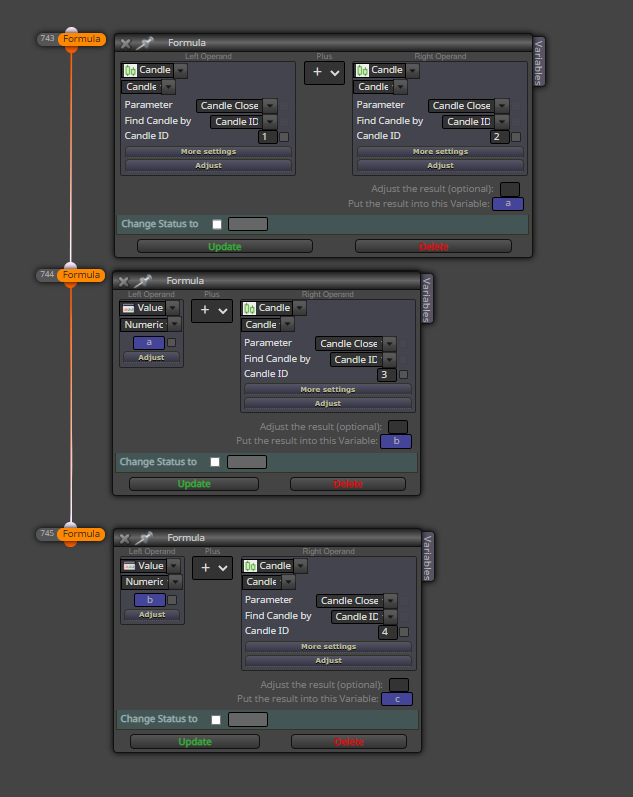
Task: Click Delete in Formula 745
Action: click(x=349, y=742)
